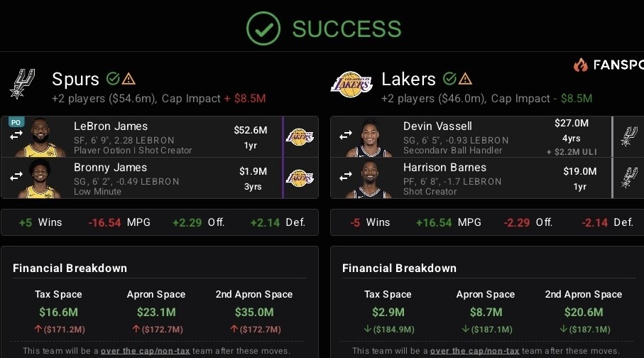This screenshot has width=644, height=358.
Task: Click the Fanspo flame logo
Action: (581, 65)
